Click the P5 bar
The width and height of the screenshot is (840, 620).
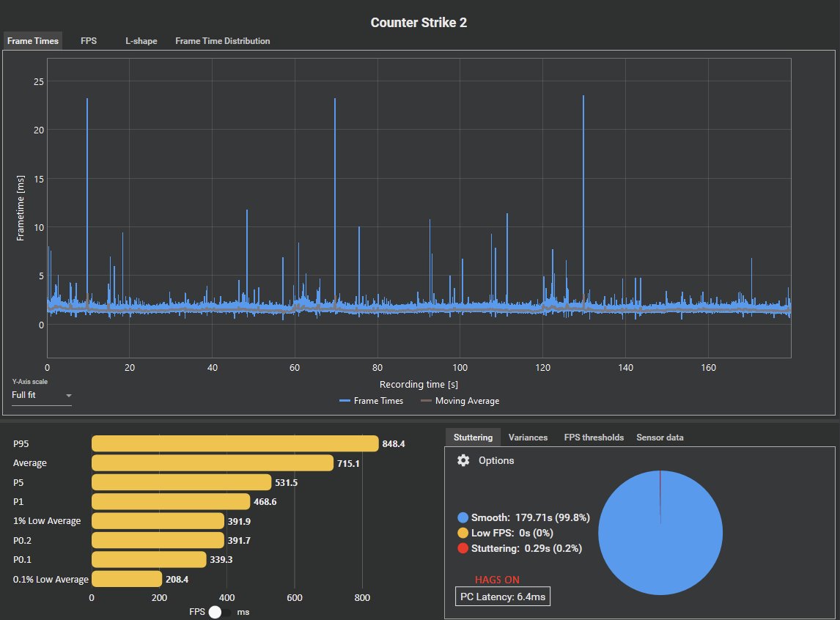(x=182, y=482)
